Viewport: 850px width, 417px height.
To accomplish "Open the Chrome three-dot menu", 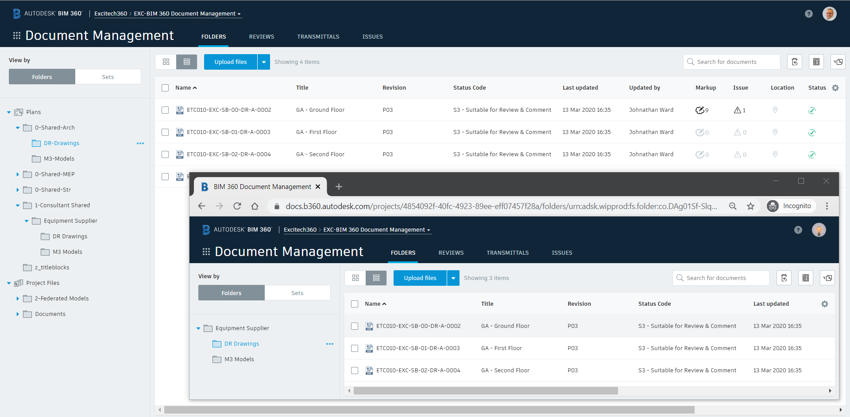I will pos(827,206).
